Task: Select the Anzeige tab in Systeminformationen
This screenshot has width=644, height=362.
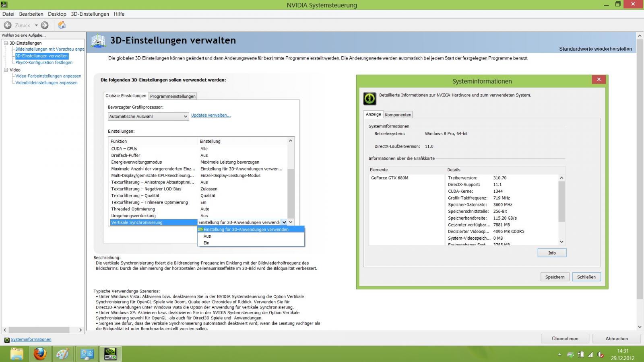Action: [x=373, y=114]
